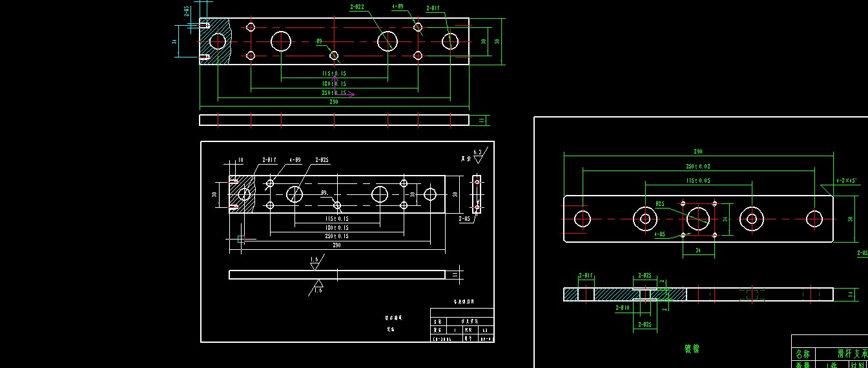This screenshot has height=368, width=868.
Task: Pick the green 4-Φ9 hole callout
Action: click(x=398, y=6)
